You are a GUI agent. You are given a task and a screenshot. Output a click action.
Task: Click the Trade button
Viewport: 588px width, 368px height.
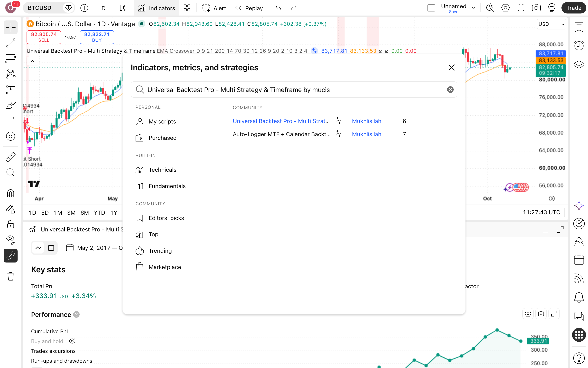pos(574,8)
